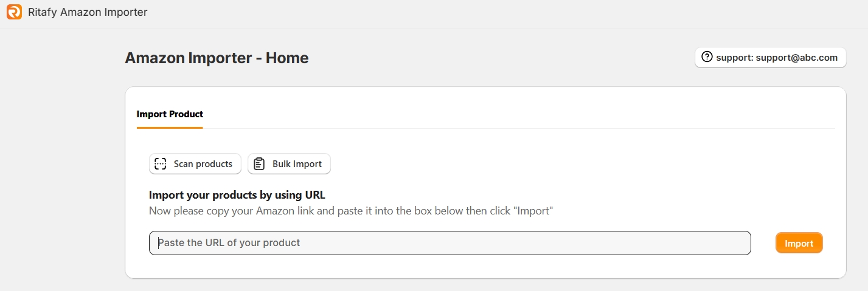
Task: Click the orange Ritafy logo icon
Action: click(x=14, y=12)
